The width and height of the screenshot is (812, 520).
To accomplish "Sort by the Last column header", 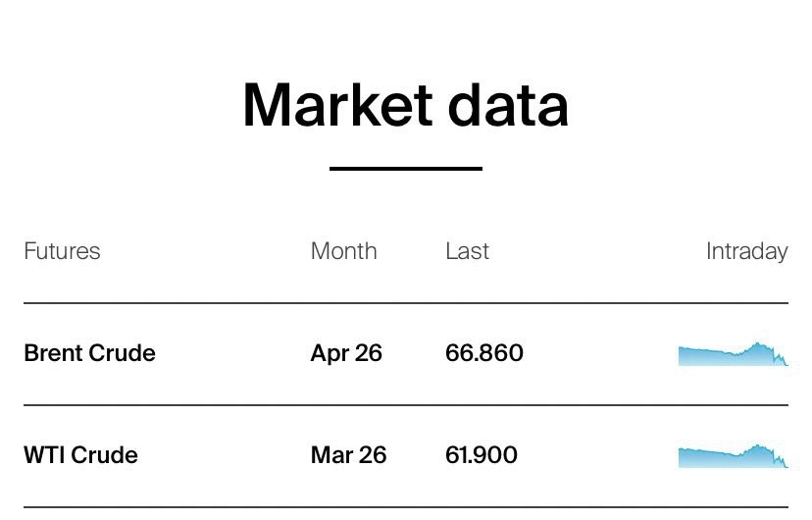I will [x=467, y=251].
